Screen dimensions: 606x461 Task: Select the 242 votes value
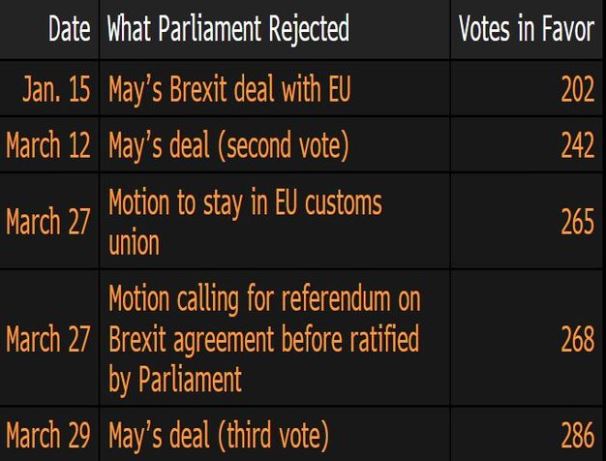(x=577, y=147)
